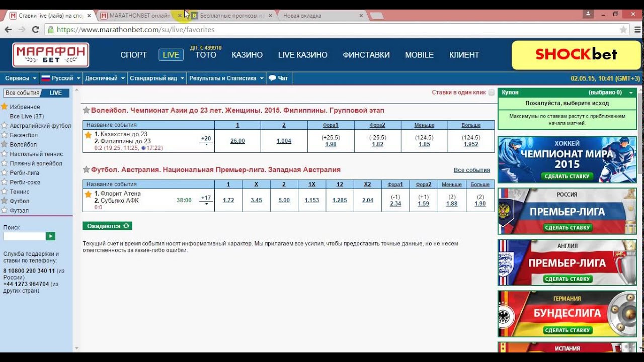Screen dimensions: 644x362
Task: Open the Стандартный вид dropdown
Action: pyautogui.click(x=157, y=78)
